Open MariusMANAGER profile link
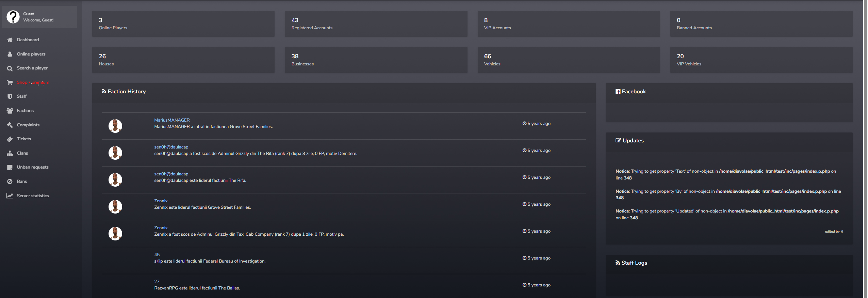The image size is (868, 298). (x=172, y=120)
